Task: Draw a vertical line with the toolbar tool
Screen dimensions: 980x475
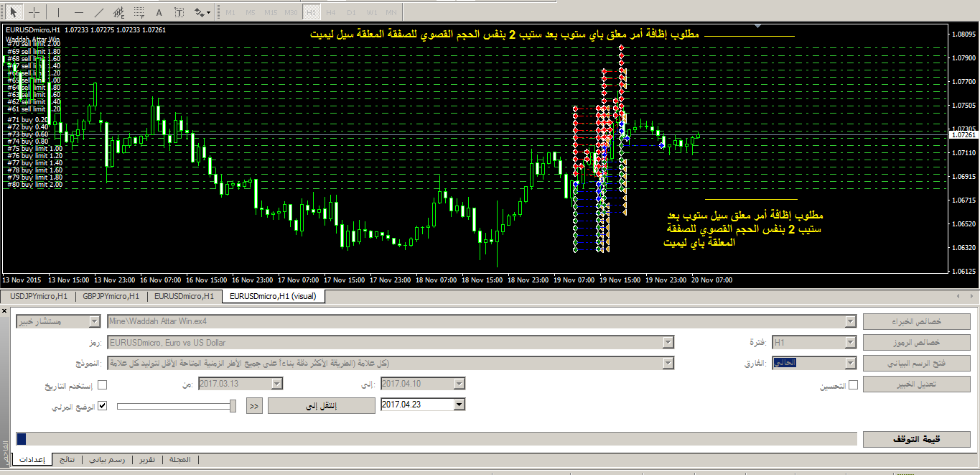Action: [58, 12]
